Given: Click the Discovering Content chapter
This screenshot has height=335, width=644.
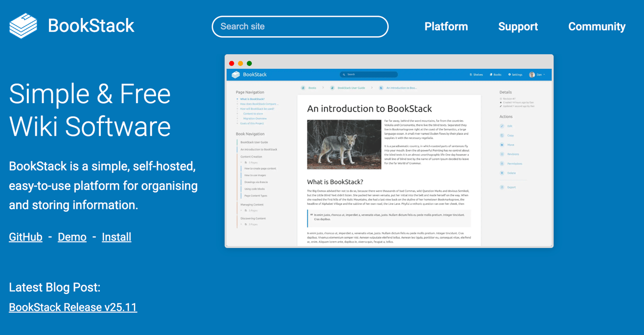Looking at the screenshot, I should click(x=253, y=219).
